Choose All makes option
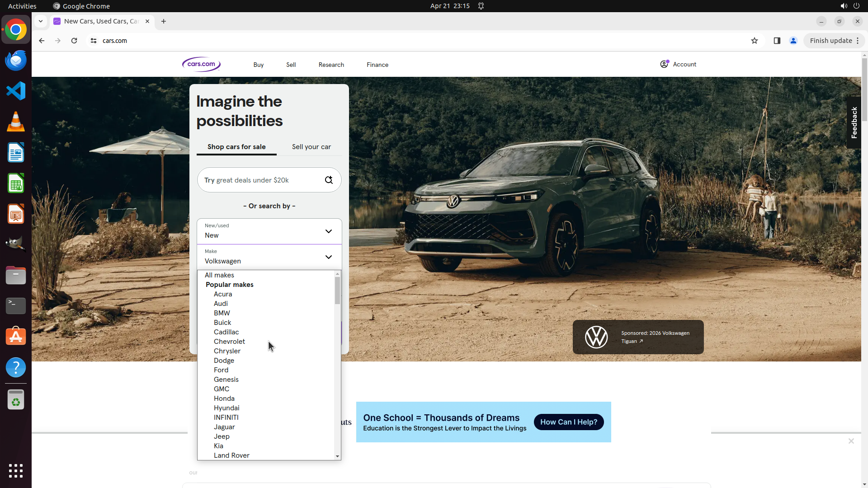Image resolution: width=868 pixels, height=488 pixels. [219, 275]
